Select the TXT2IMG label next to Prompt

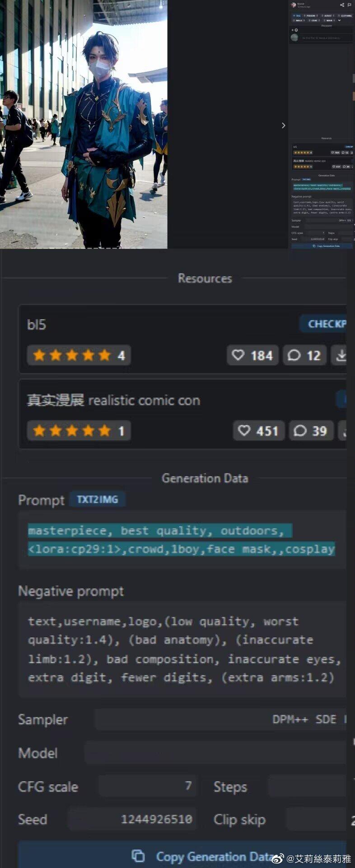[97, 500]
